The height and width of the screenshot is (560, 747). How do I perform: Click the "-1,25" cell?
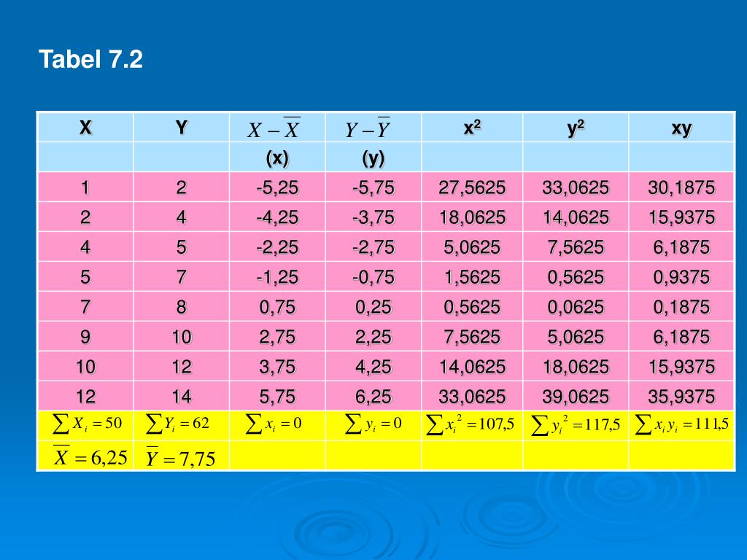click(x=277, y=277)
